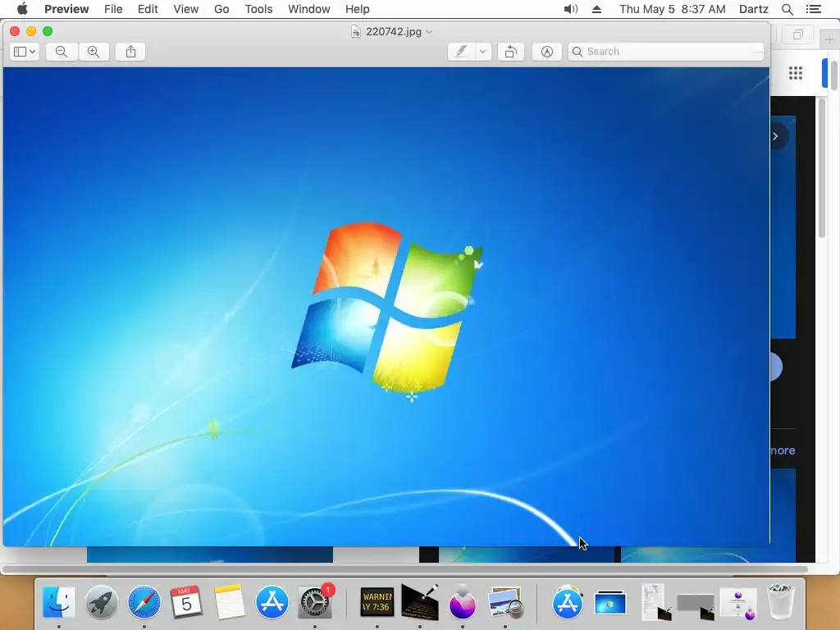Image resolution: width=840 pixels, height=630 pixels.
Task: Click the next arrow in the Safari page
Action: tap(776, 136)
